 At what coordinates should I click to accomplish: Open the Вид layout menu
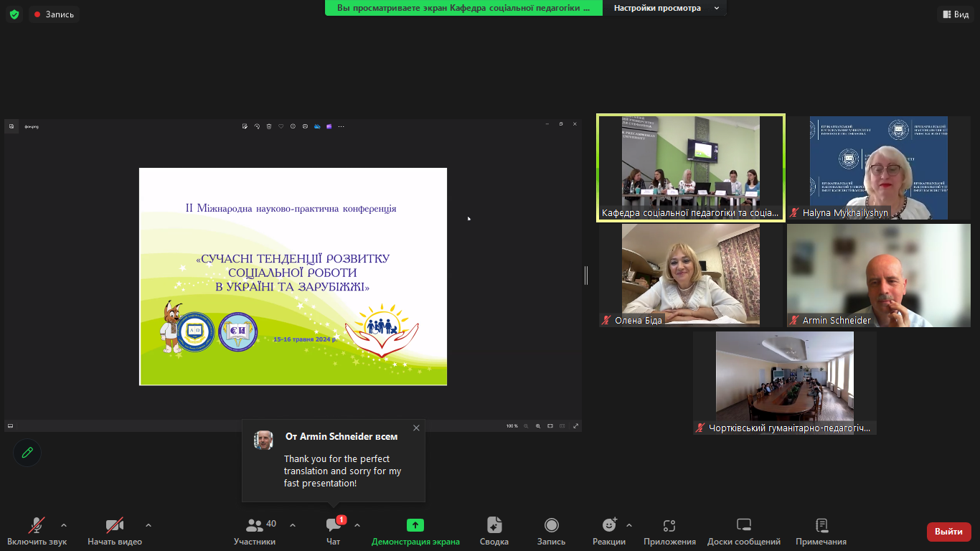pos(954,14)
